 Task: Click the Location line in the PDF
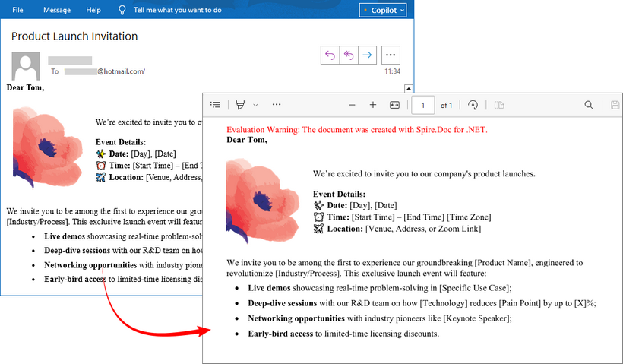[397, 229]
